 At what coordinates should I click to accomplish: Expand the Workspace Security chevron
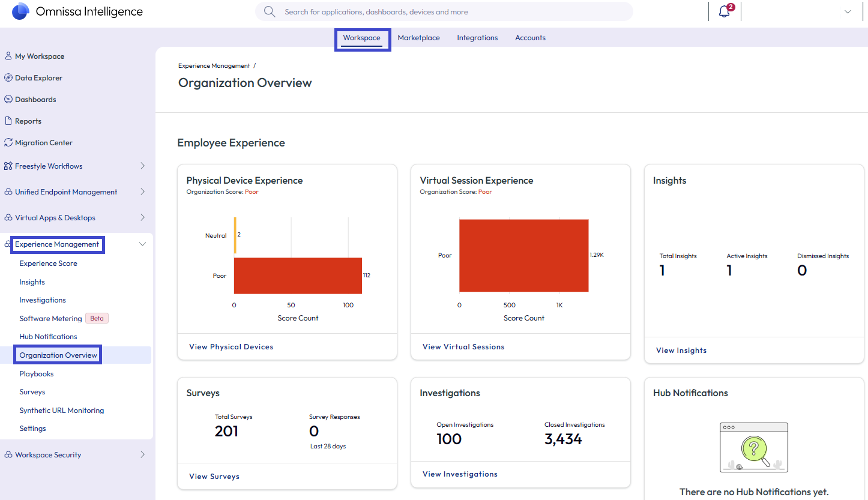coord(142,454)
